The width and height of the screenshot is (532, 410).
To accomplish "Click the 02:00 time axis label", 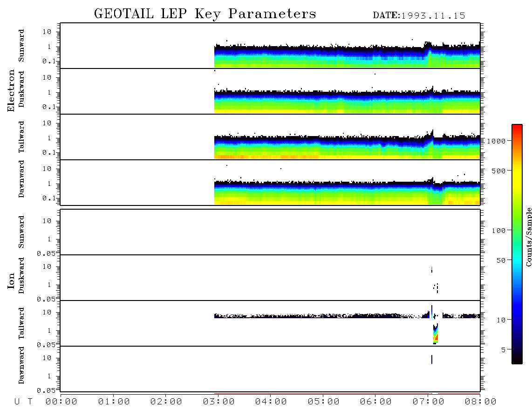I will [x=166, y=402].
